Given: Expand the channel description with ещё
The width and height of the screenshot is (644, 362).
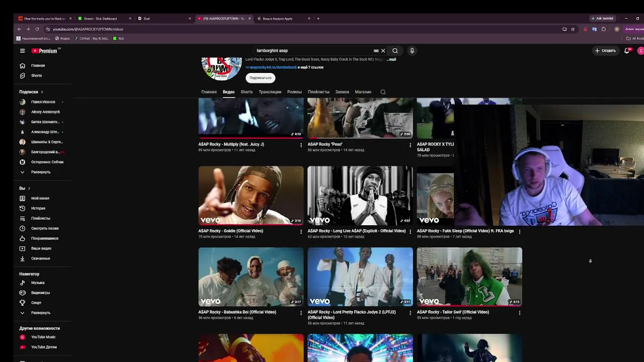Looking at the screenshot, I should pos(391,59).
